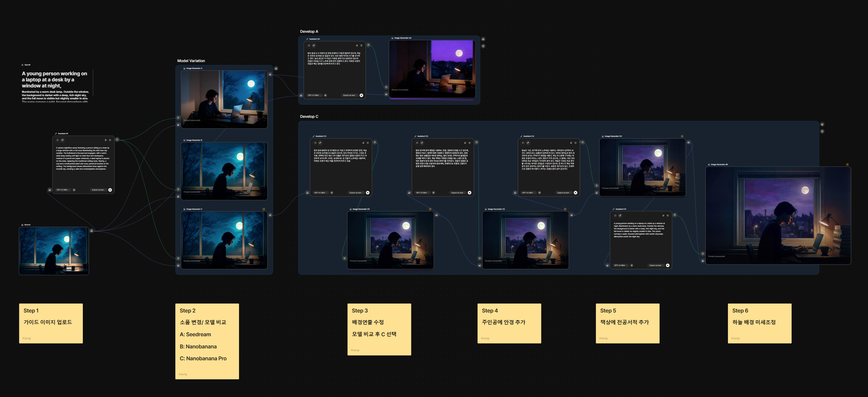Toggle the sparkle AI mode in Assistant C2
Viewport: 868px width, 397px height.
pos(320,143)
